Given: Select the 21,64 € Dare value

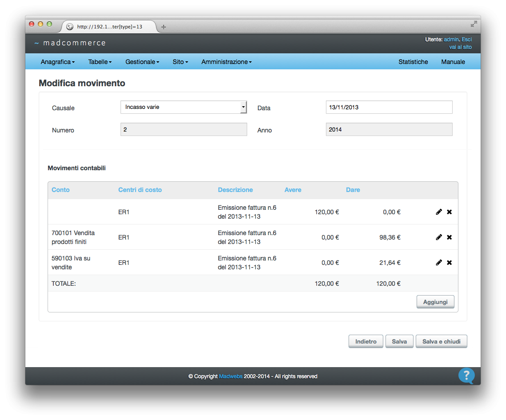Looking at the screenshot, I should [390, 263].
